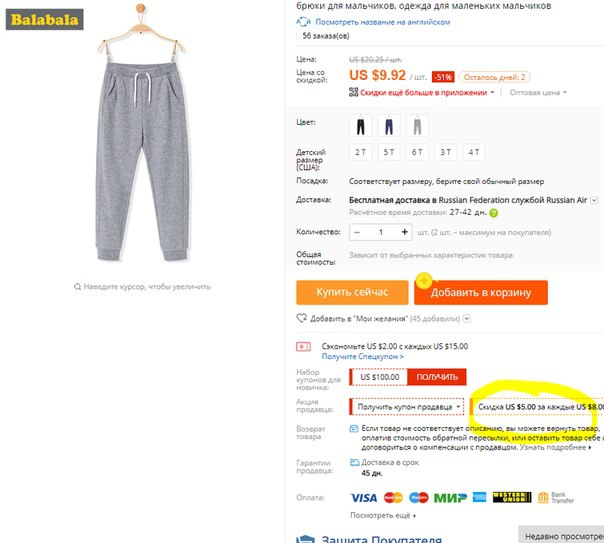The width and height of the screenshot is (604, 543).
Task: Click the red coupon icon near savings offer
Action: [x=303, y=347]
